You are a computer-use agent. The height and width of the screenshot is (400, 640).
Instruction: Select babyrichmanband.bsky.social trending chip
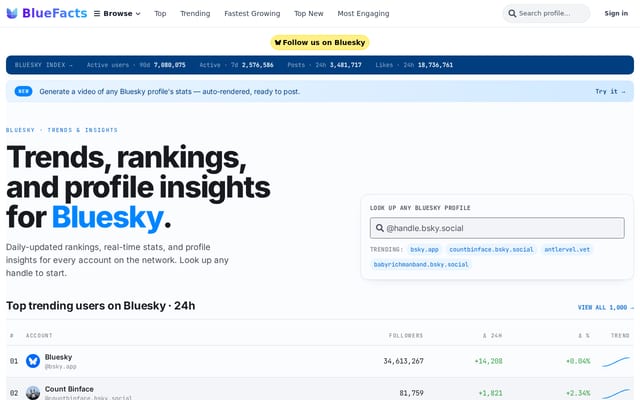click(421, 264)
